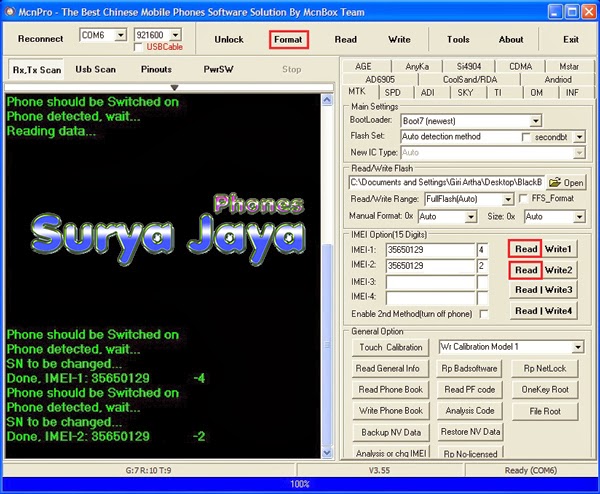The height and width of the screenshot is (494, 600).
Task: Click the folder Open icon button
Action: tap(566, 183)
